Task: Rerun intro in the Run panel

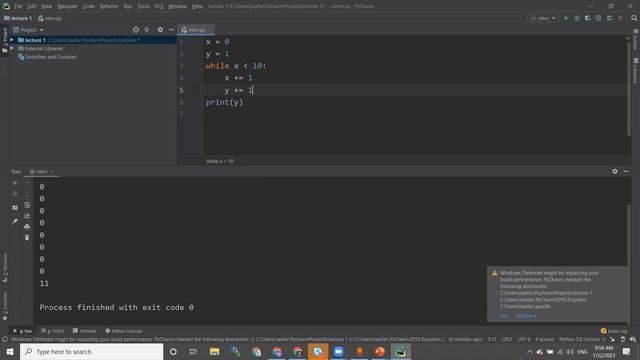Action: tap(15, 183)
